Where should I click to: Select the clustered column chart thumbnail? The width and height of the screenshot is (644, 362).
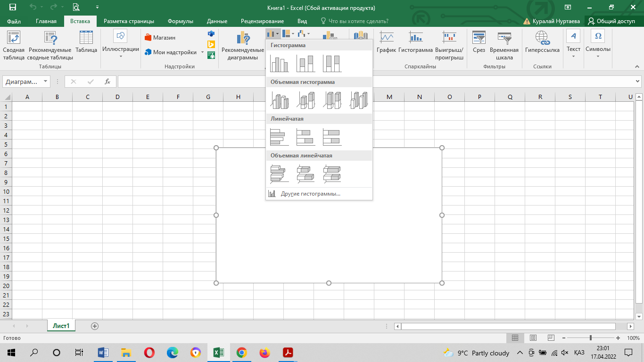click(x=279, y=63)
